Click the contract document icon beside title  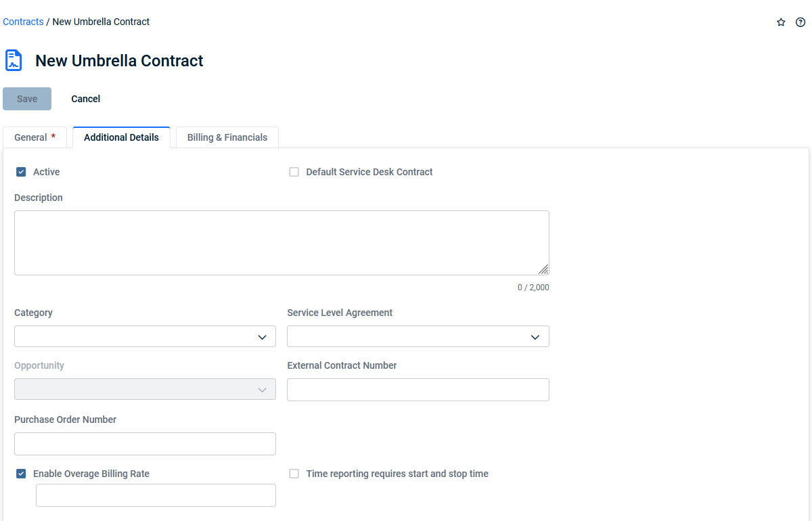tap(14, 60)
